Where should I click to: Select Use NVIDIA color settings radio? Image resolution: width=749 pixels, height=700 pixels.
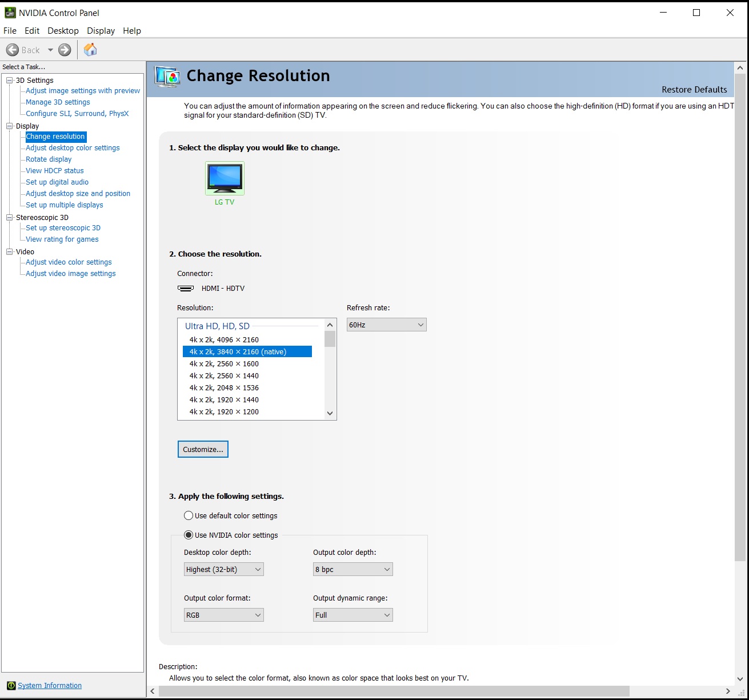tap(189, 535)
